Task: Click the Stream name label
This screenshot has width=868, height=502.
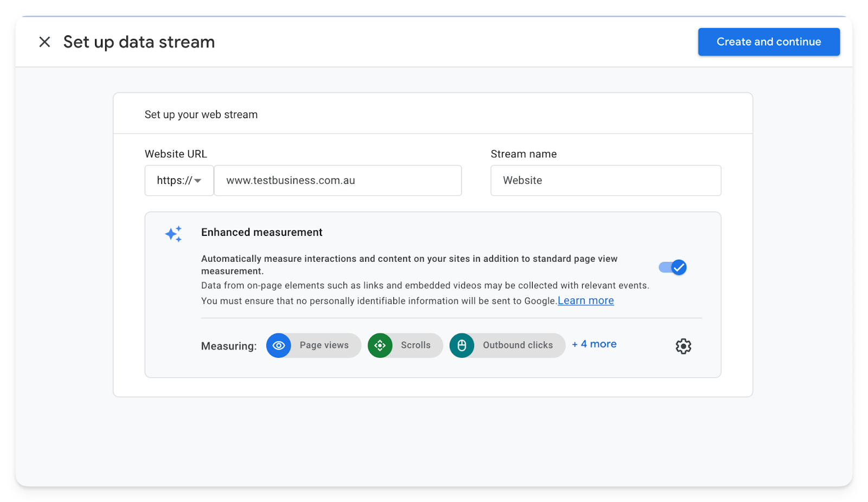Action: [524, 154]
